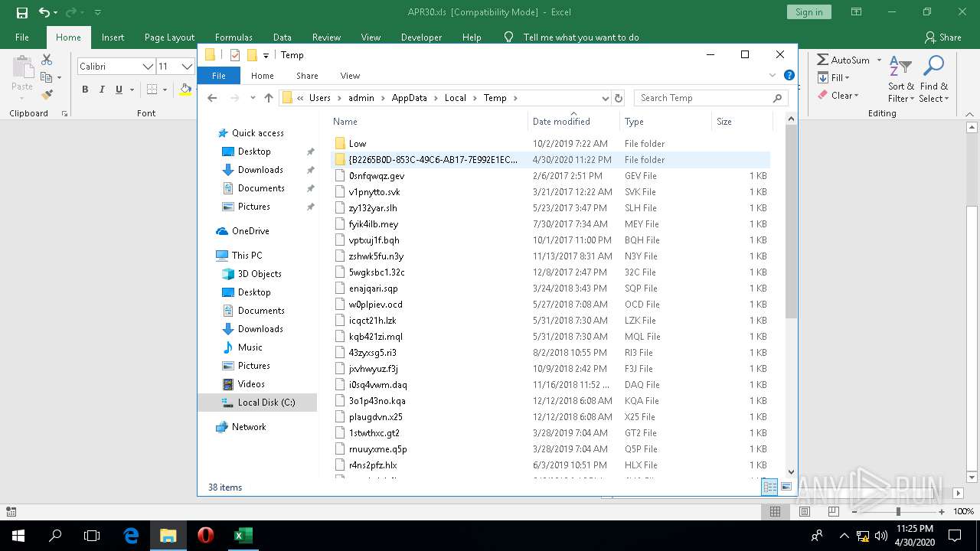Select Page Break Preview in Excel status bar
980x551 pixels.
point(833,512)
